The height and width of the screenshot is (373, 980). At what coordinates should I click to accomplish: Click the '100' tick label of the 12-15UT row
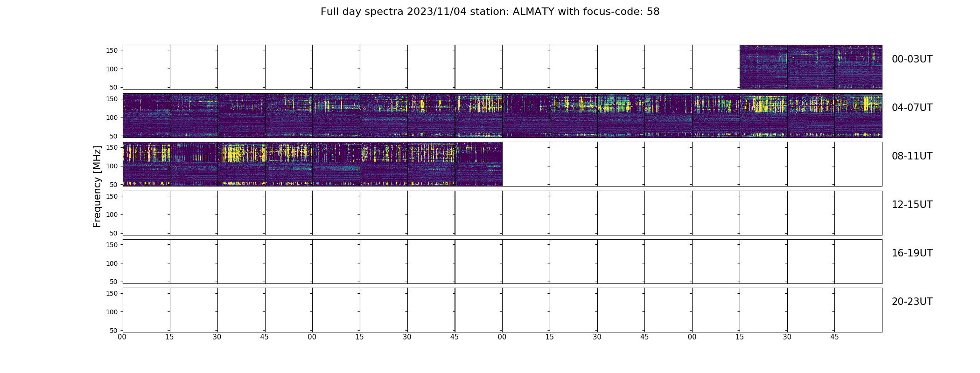112,214
